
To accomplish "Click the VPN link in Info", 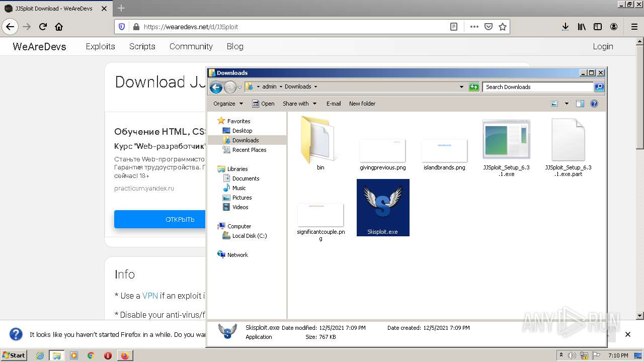I will (x=150, y=296).
